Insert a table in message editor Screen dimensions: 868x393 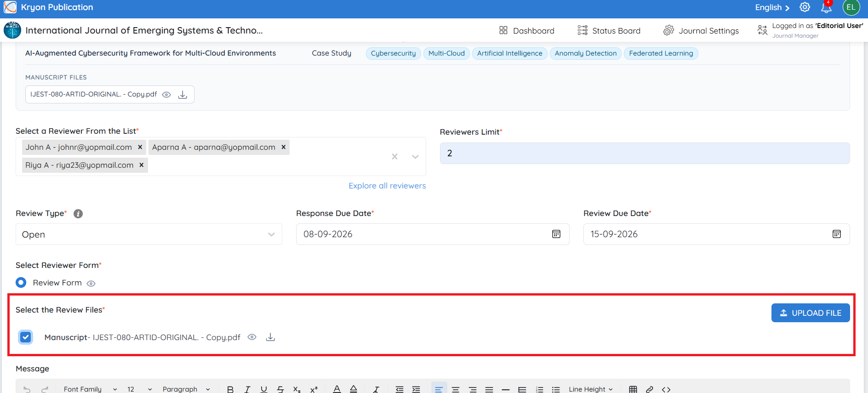633,389
